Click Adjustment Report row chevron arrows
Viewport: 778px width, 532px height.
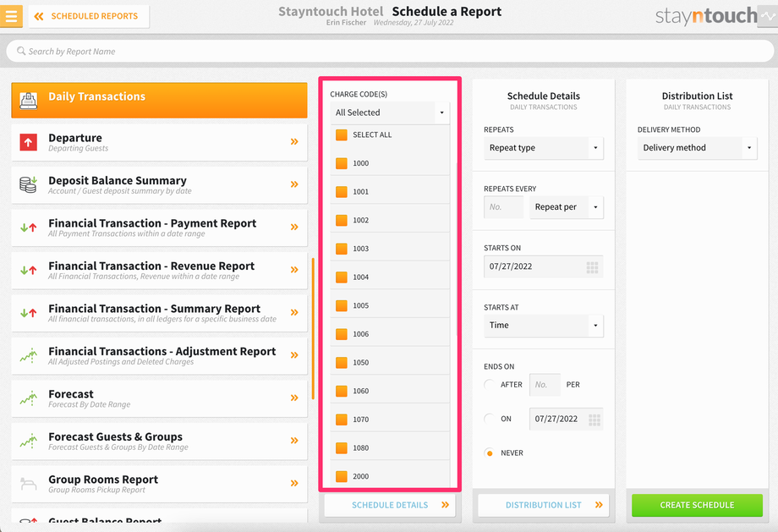(294, 355)
